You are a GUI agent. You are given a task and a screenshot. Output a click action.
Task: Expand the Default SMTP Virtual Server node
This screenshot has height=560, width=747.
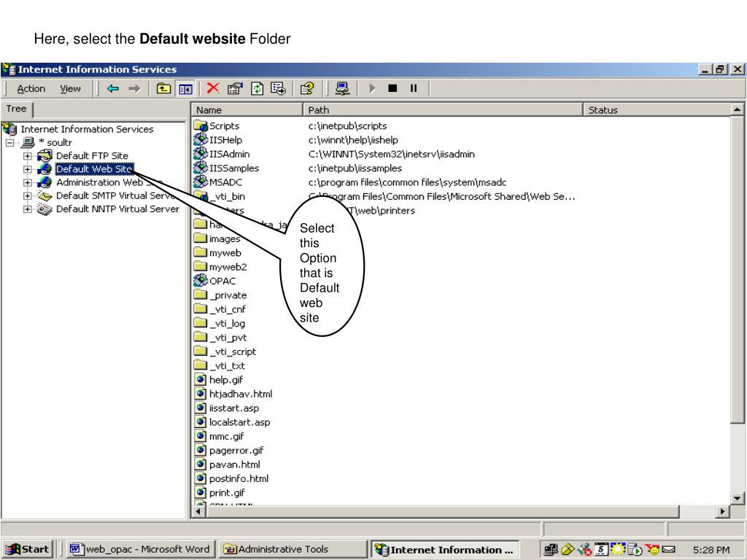coord(28,195)
